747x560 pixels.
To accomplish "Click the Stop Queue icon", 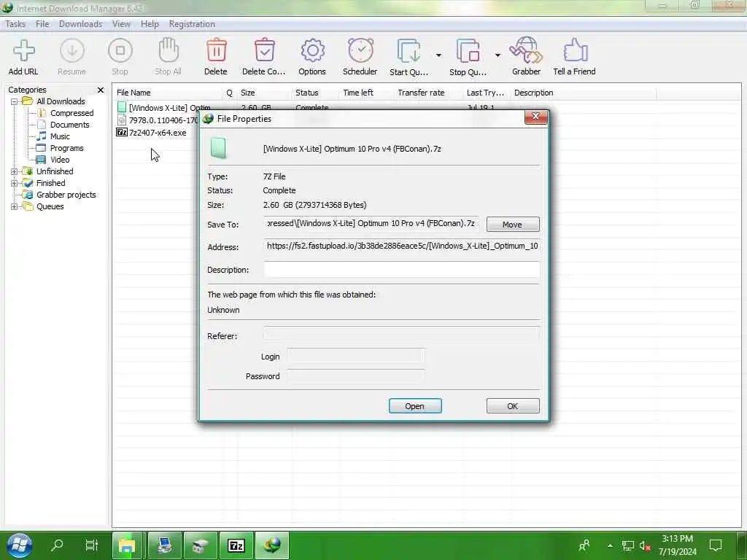I will point(468,51).
